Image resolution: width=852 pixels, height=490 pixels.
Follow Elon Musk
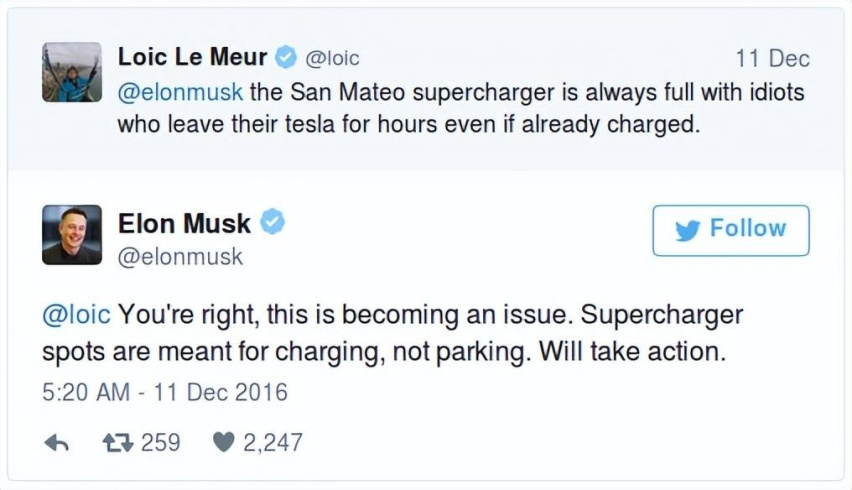click(x=731, y=230)
